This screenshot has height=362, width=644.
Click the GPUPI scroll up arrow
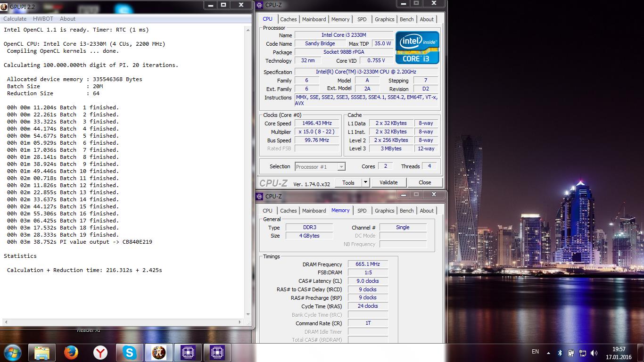tap(248, 29)
